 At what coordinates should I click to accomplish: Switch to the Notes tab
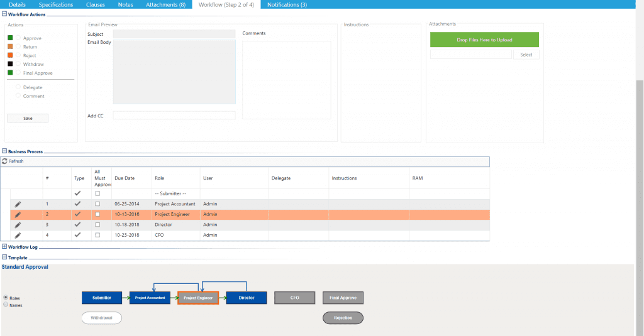(x=125, y=4)
